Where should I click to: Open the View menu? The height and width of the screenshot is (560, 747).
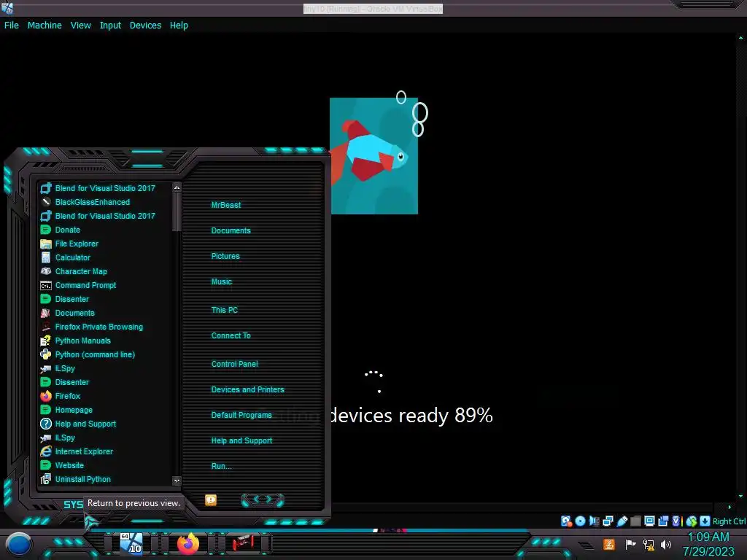point(80,26)
